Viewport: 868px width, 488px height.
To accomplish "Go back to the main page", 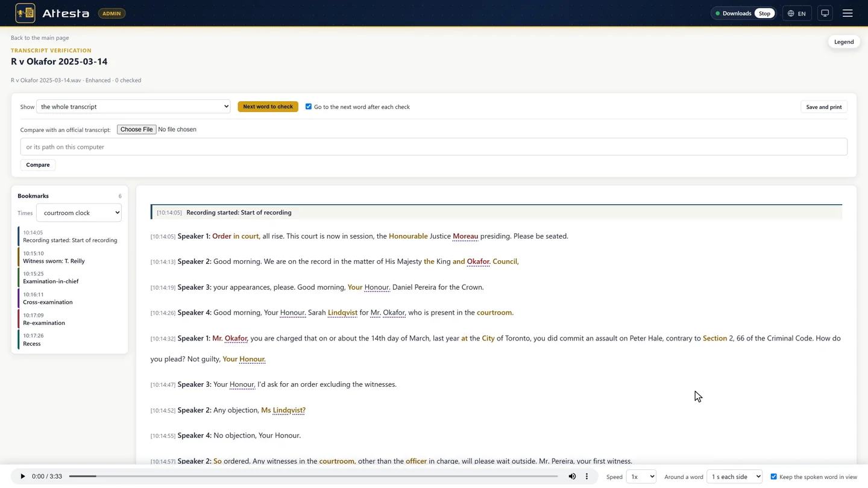I will tap(40, 38).
